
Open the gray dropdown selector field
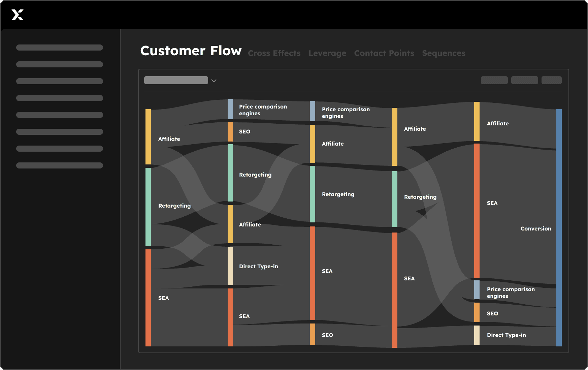tap(176, 80)
